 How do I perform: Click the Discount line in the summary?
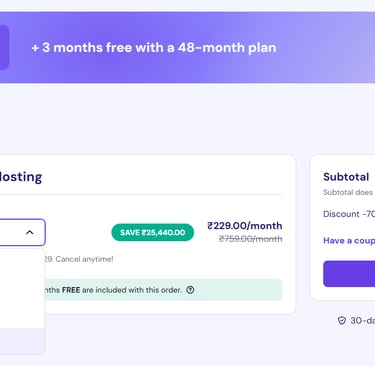click(349, 214)
